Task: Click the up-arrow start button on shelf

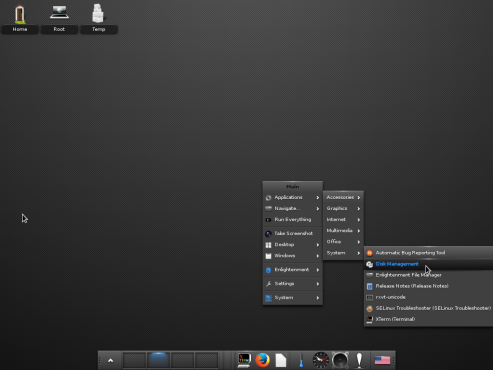Action: point(111,360)
